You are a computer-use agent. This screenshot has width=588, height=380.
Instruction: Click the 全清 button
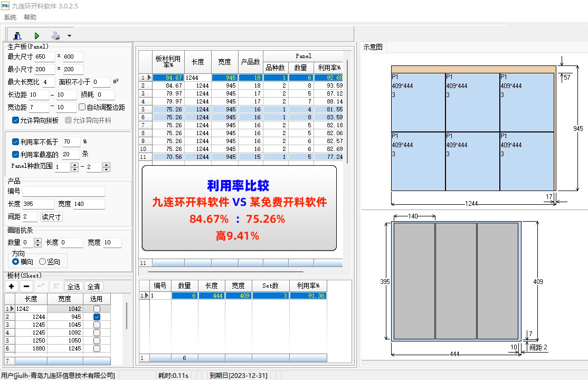pyautogui.click(x=94, y=287)
